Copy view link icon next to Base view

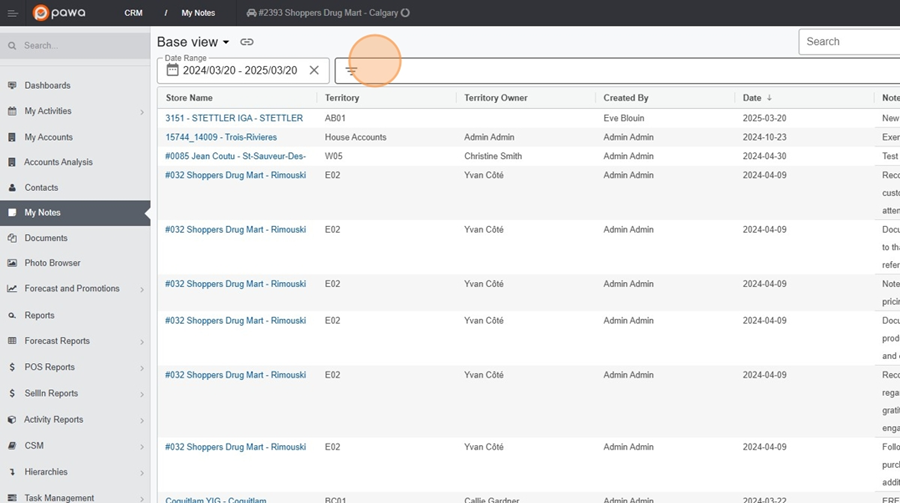click(x=247, y=42)
